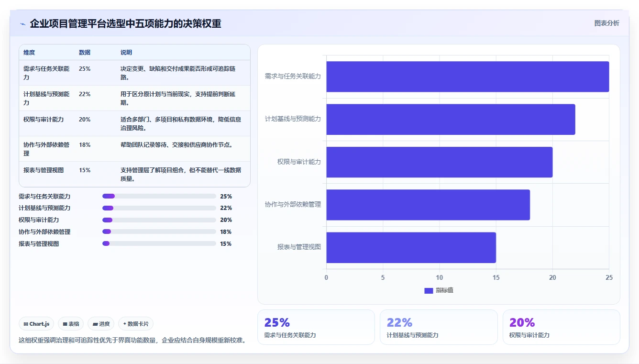Click the 报表与管理视图 progress bar
The height and width of the screenshot is (364, 639).
point(159,243)
